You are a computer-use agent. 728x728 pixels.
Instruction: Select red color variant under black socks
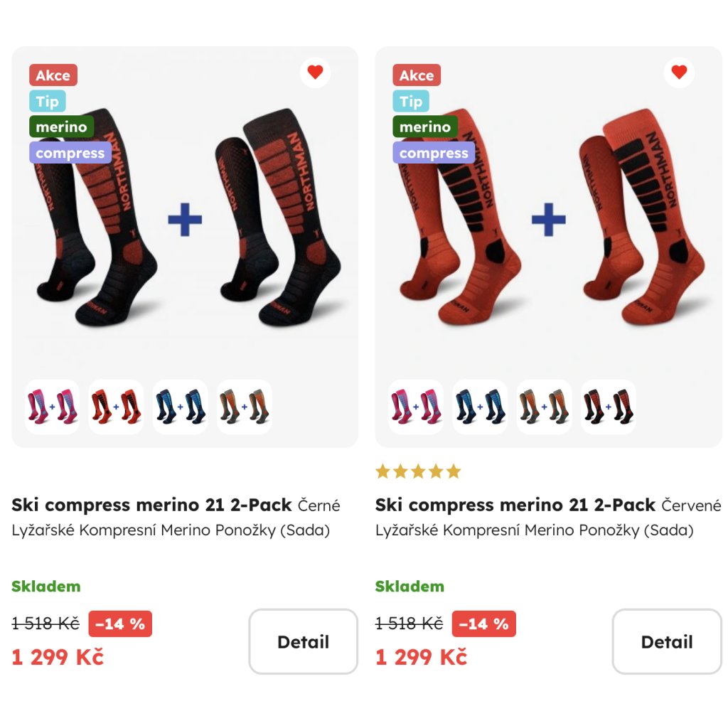point(116,407)
